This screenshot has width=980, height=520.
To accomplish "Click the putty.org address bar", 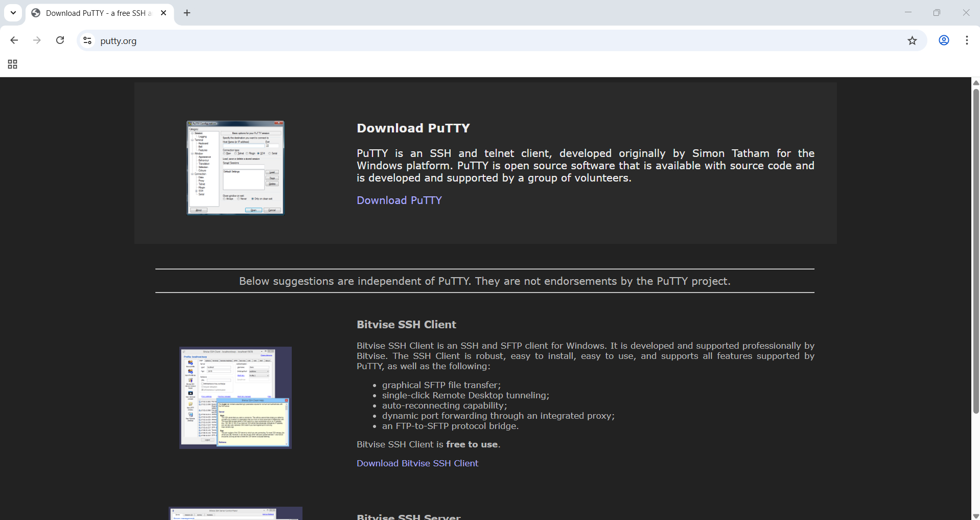I will pyautogui.click(x=501, y=40).
